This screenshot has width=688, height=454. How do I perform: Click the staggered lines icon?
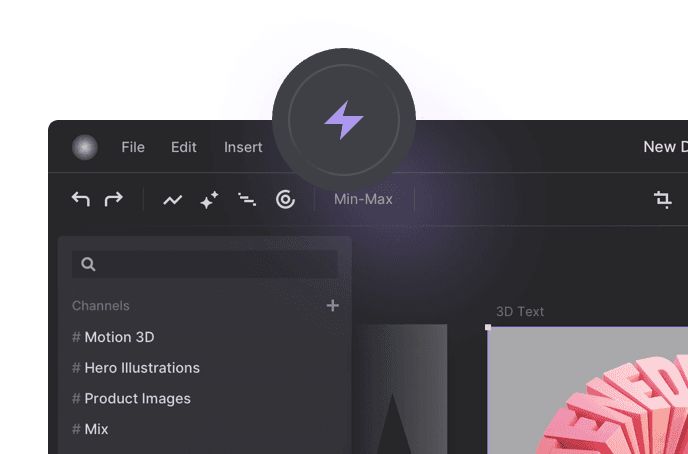point(246,200)
